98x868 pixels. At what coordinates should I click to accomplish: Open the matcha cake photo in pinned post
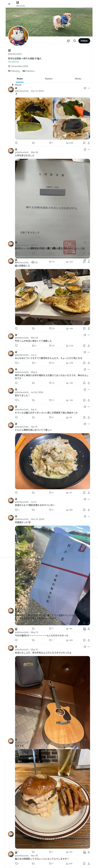coord(33,119)
